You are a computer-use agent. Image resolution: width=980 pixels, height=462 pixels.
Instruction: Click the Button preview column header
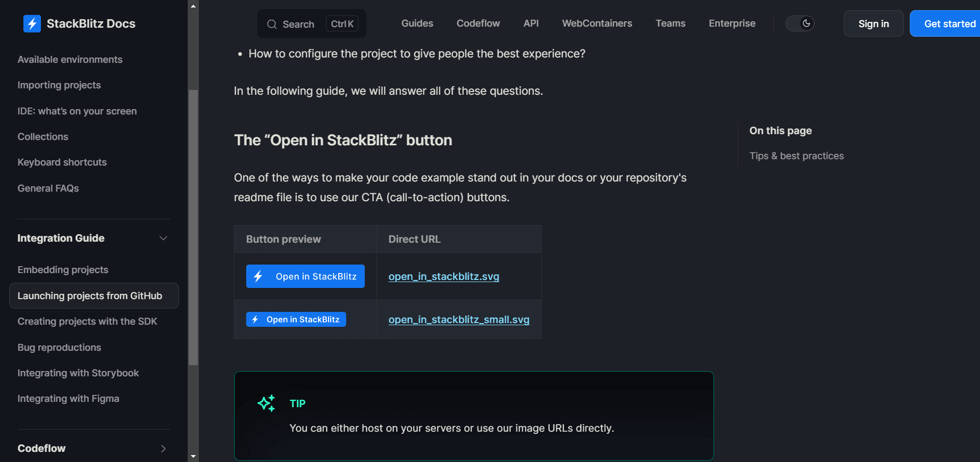tap(283, 239)
